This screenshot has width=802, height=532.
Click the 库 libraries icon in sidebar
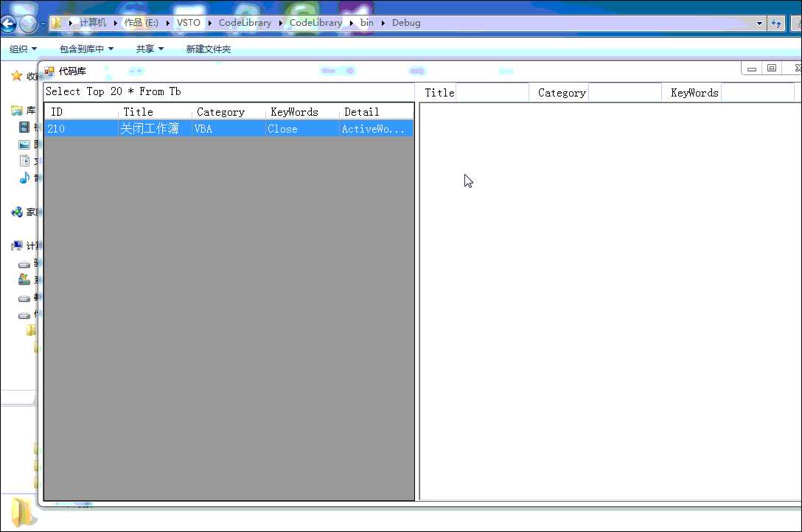coord(17,111)
